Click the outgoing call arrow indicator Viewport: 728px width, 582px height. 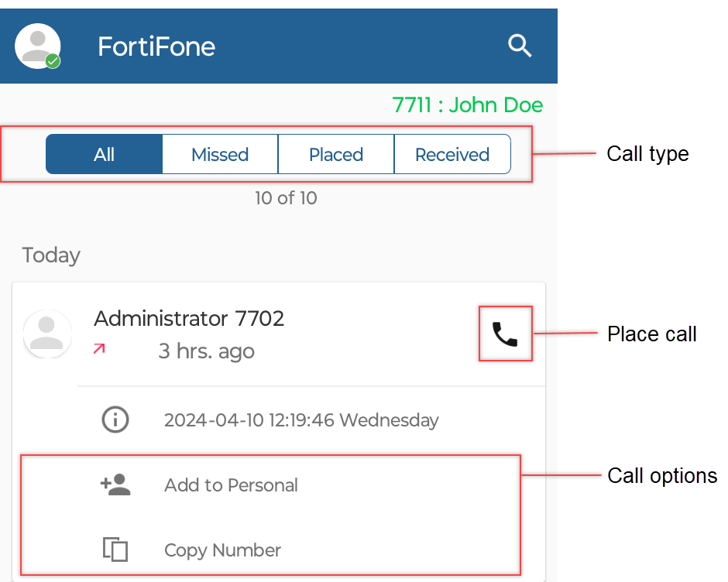(98, 350)
